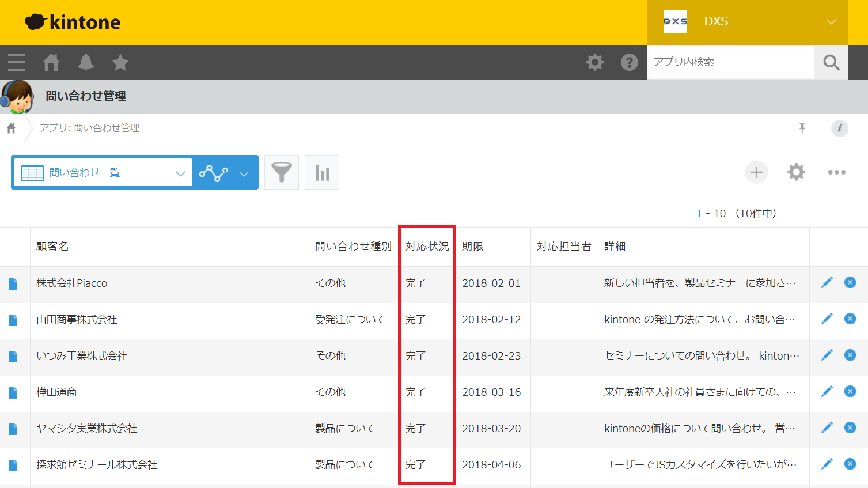
Task: Sort by 対応状況 column header
Action: pyautogui.click(x=427, y=247)
